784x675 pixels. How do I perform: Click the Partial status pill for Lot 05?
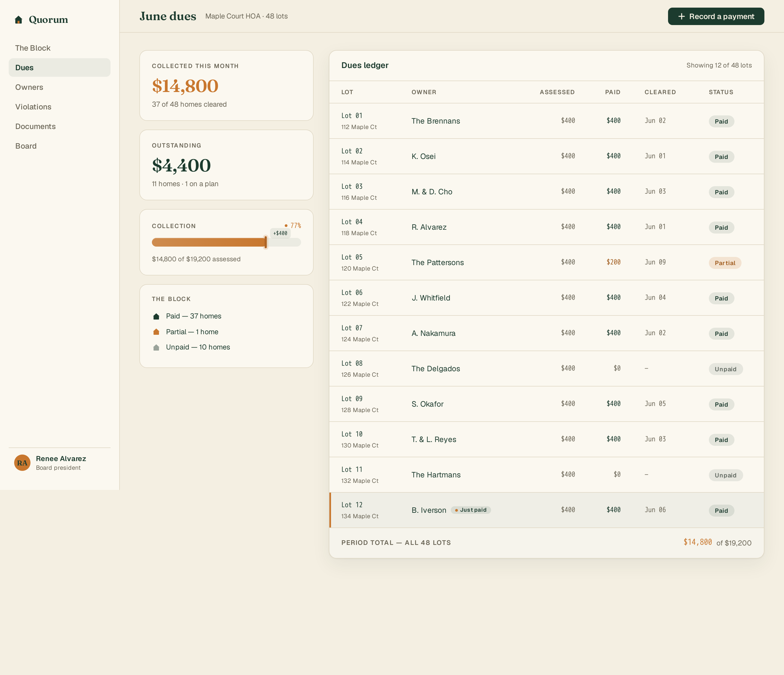(x=725, y=263)
